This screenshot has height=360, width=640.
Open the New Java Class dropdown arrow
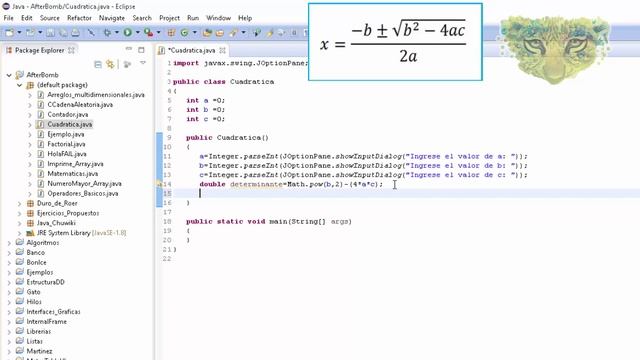194,33
